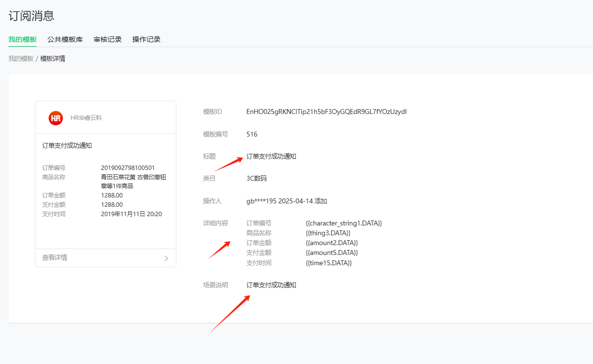This screenshot has width=593, height=364.
Task: Click the {{time15.DATA}} field placeholder
Action: pos(329,263)
